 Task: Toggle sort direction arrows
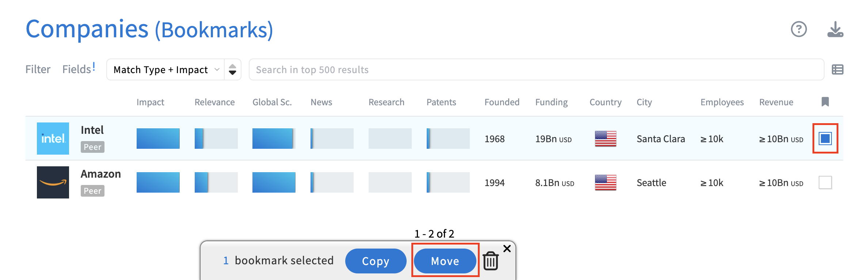(x=232, y=69)
